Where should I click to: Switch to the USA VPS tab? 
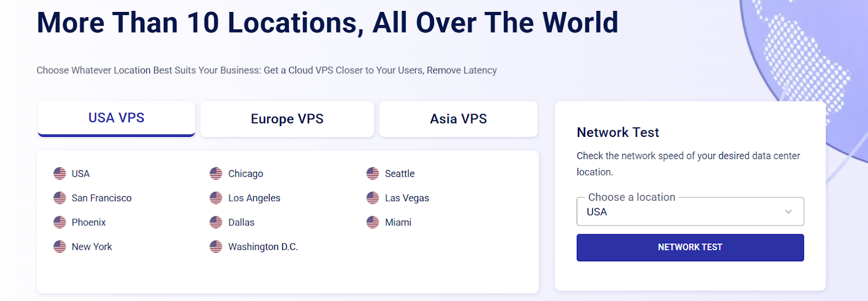(x=116, y=118)
